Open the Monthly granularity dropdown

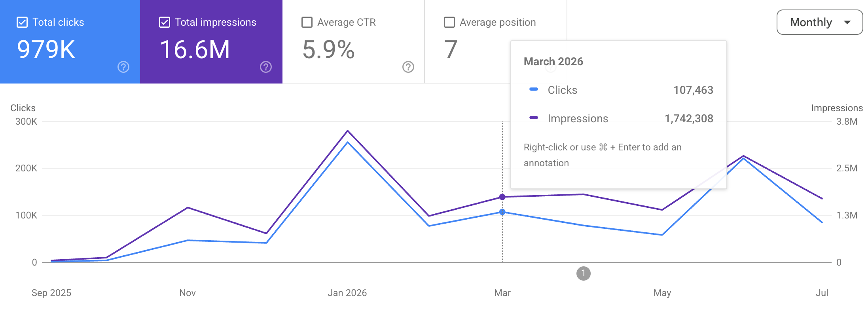pyautogui.click(x=820, y=22)
